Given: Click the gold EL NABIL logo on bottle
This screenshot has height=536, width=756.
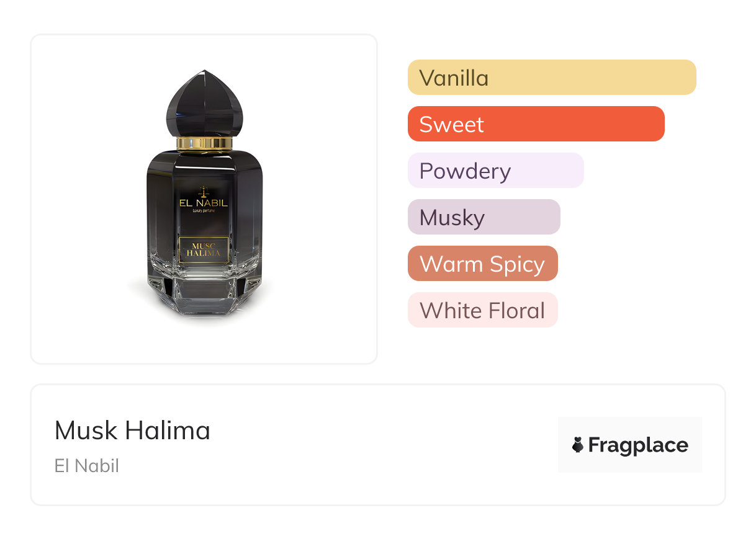Looking at the screenshot, I should tap(204, 203).
